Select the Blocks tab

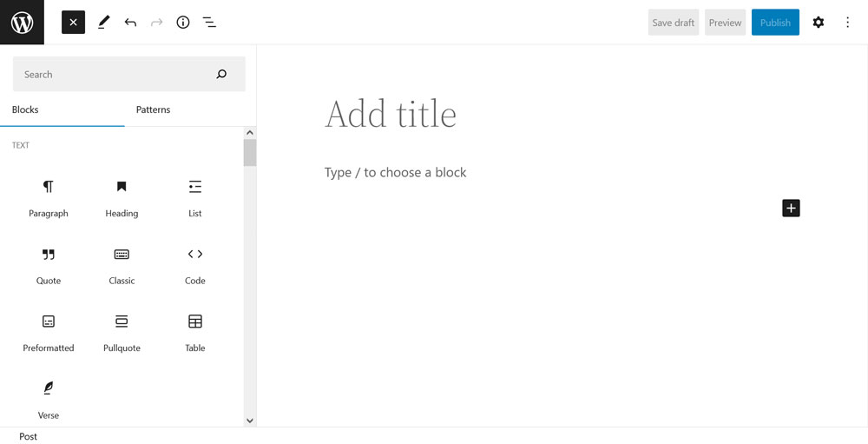(x=25, y=110)
